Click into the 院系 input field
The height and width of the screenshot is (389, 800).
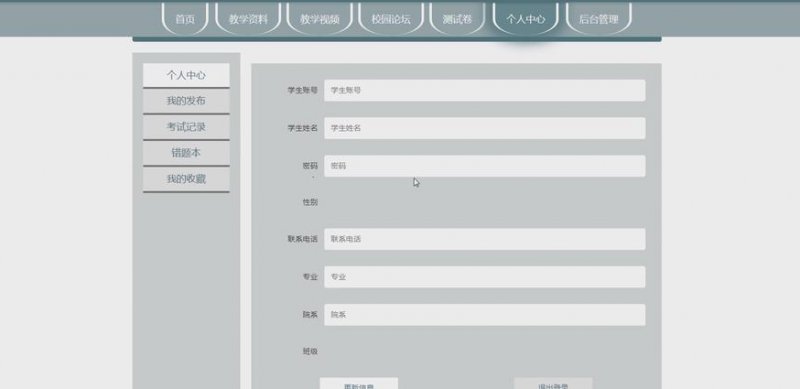(485, 314)
